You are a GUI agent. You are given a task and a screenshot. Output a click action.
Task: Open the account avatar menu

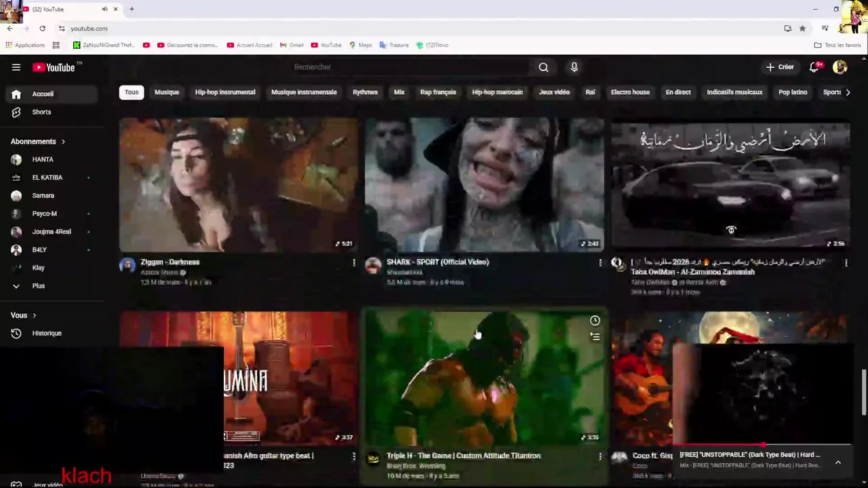(840, 67)
